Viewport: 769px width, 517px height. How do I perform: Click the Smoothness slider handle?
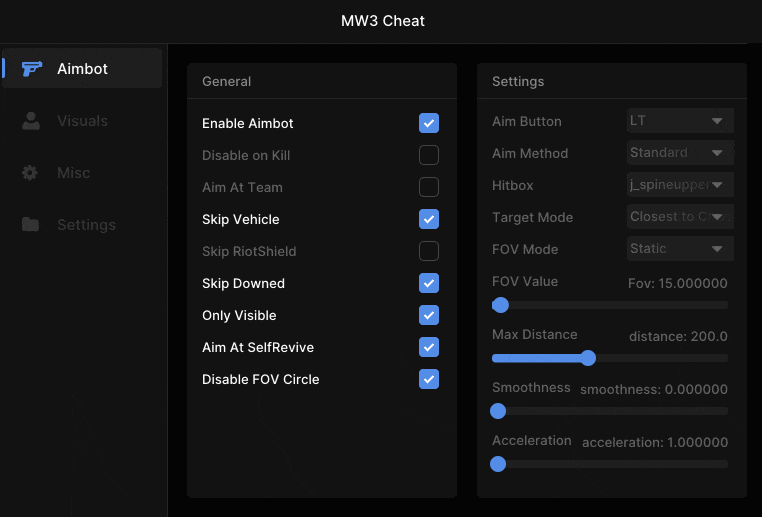498,411
